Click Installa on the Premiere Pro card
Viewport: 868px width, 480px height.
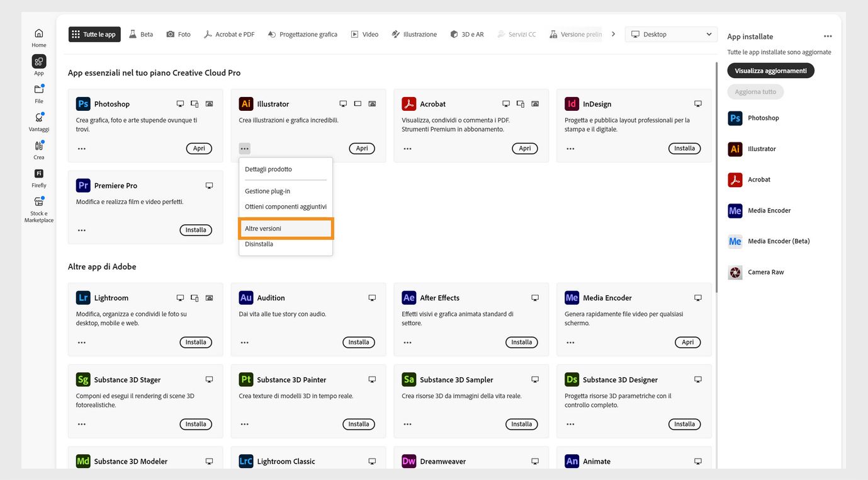tap(196, 231)
